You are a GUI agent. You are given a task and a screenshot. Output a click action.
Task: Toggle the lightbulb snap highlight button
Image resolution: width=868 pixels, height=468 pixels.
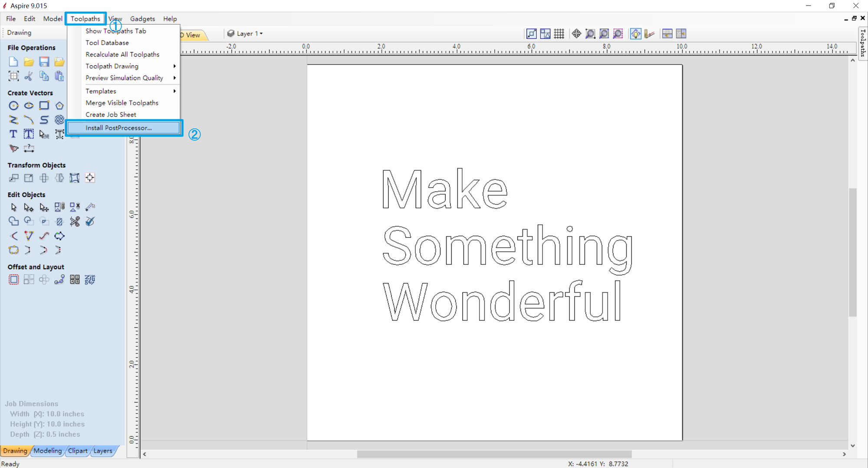635,34
